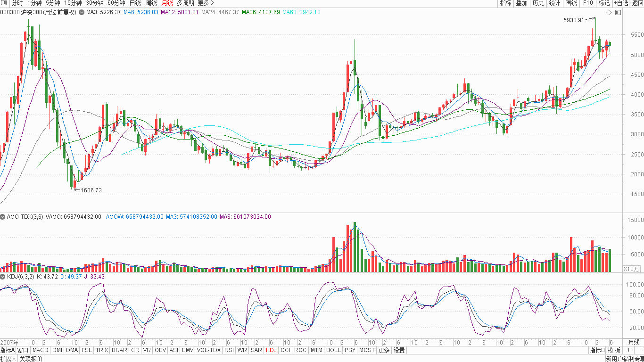Image resolution: width=644 pixels, height=362 pixels.
Task: Switch to 日线 daily chart
Action: click(x=135, y=3)
